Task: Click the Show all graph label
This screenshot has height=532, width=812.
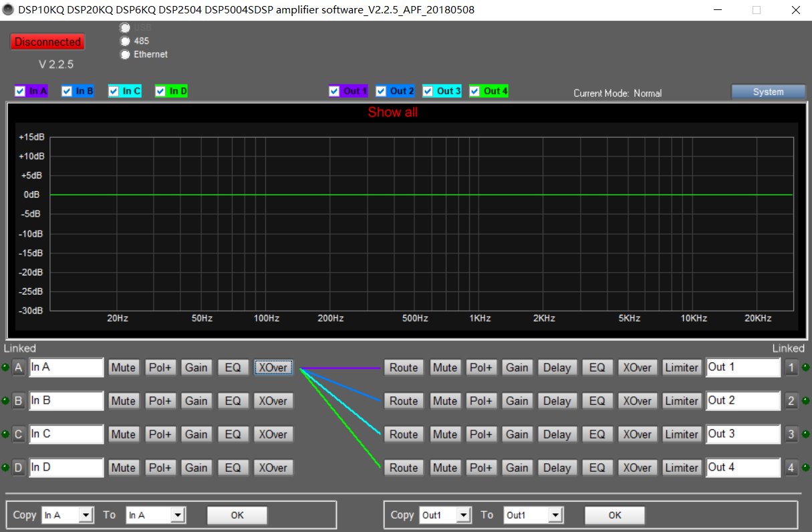Action: (x=393, y=112)
